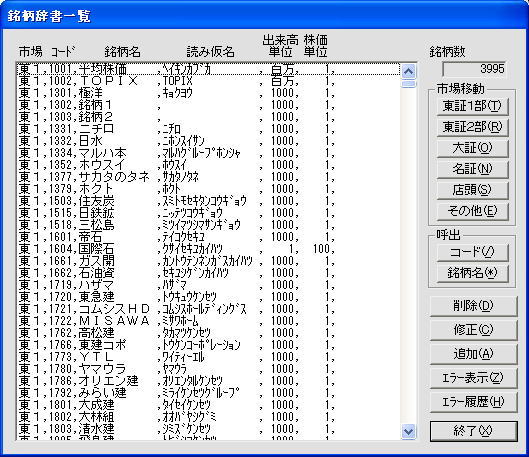The image size is (529, 457).
Task: Open the 店頭(S) market list
Action: click(472, 190)
